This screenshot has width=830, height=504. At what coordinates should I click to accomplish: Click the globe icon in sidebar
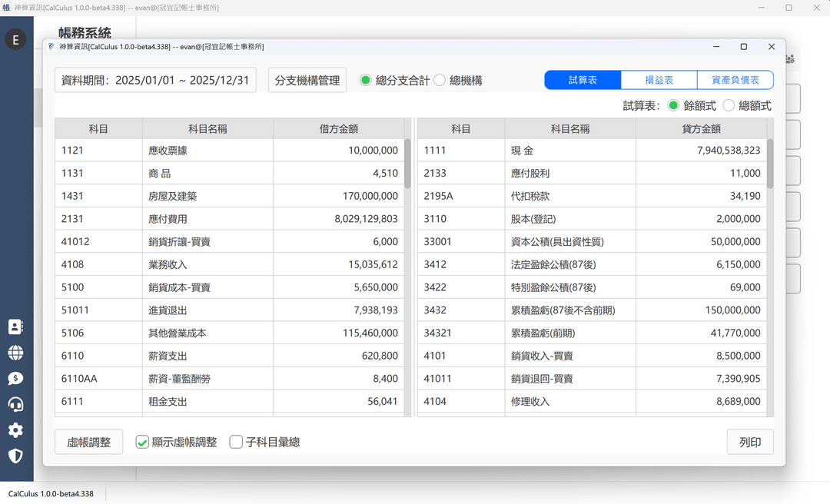(15, 353)
